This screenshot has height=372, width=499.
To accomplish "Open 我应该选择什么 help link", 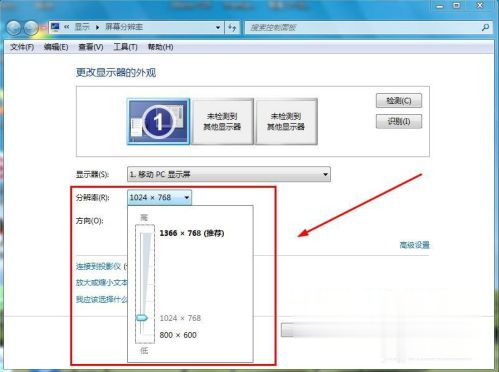I will pyautogui.click(x=101, y=299).
